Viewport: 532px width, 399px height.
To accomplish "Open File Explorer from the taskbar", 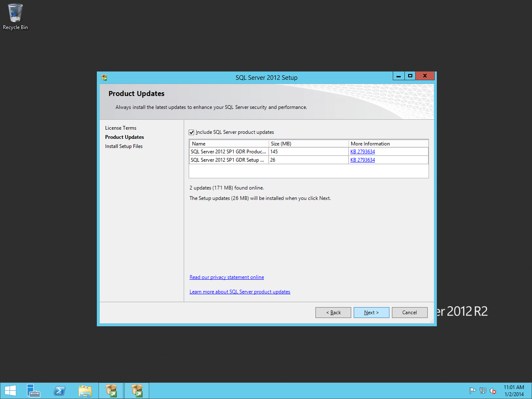I will click(85, 391).
